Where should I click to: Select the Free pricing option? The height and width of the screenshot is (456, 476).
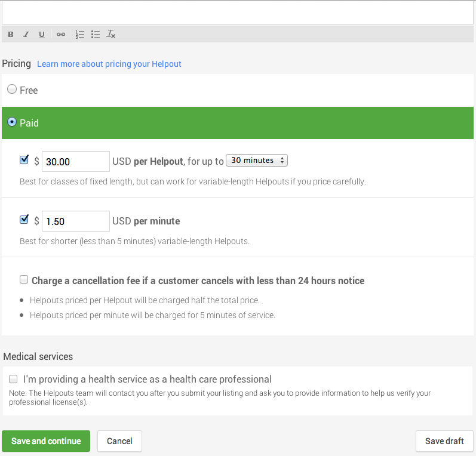click(x=12, y=89)
